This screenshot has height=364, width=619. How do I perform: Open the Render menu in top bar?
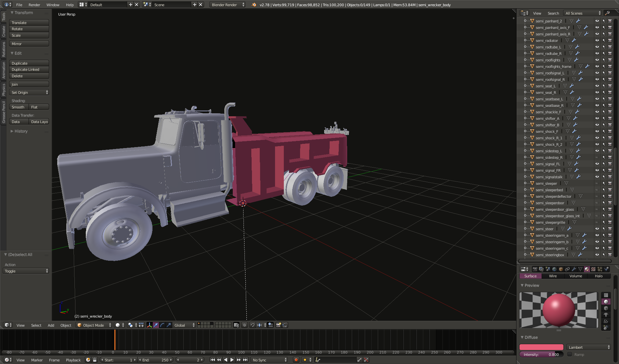34,5
